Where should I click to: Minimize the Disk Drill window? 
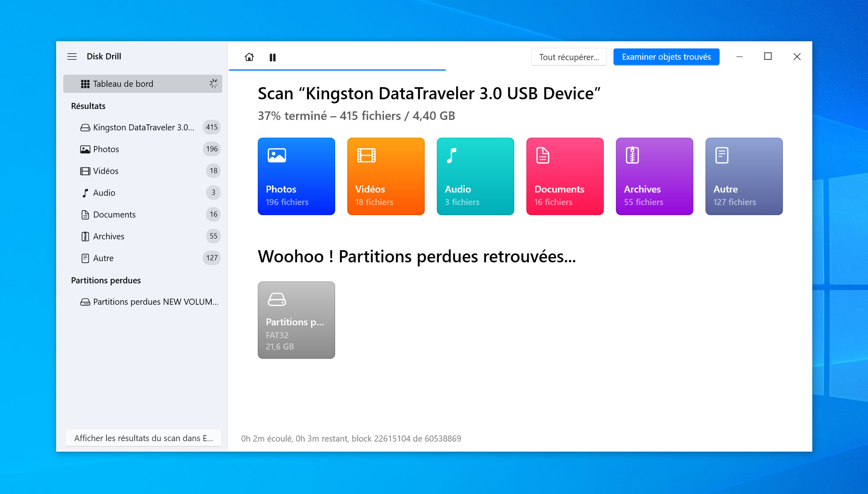pyautogui.click(x=739, y=57)
